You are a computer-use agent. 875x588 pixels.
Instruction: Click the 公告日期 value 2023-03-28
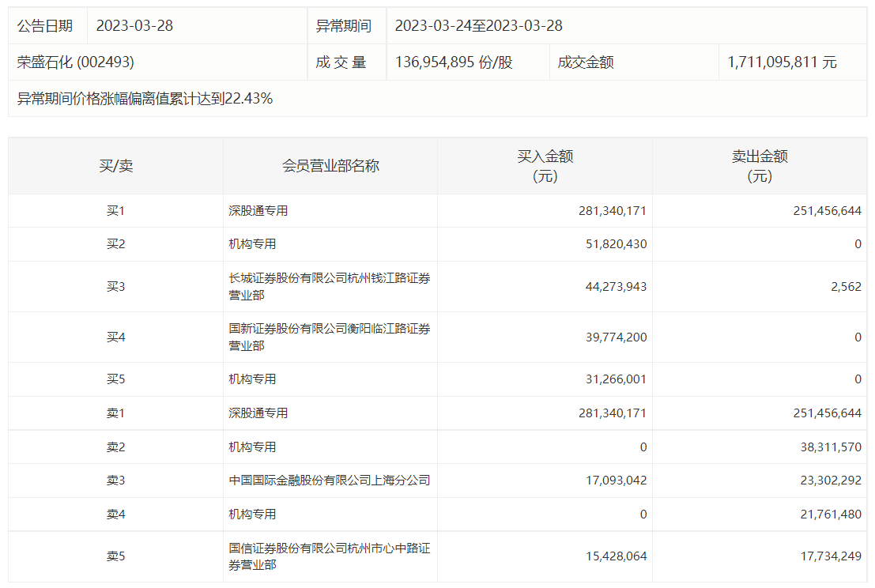[x=134, y=26]
